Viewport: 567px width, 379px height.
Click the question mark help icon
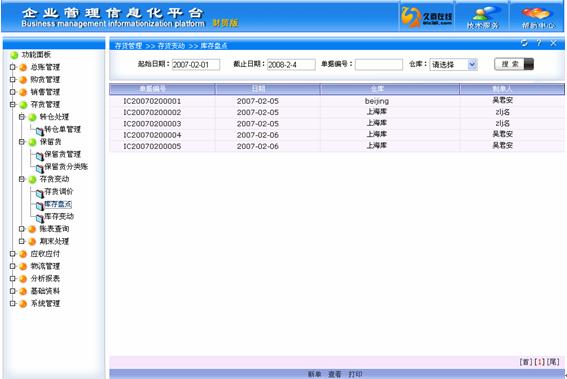click(539, 43)
